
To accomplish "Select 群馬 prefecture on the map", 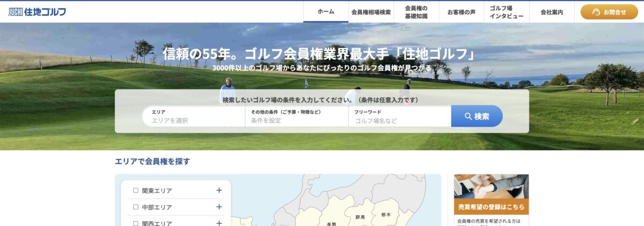I will pyautogui.click(x=360, y=217).
